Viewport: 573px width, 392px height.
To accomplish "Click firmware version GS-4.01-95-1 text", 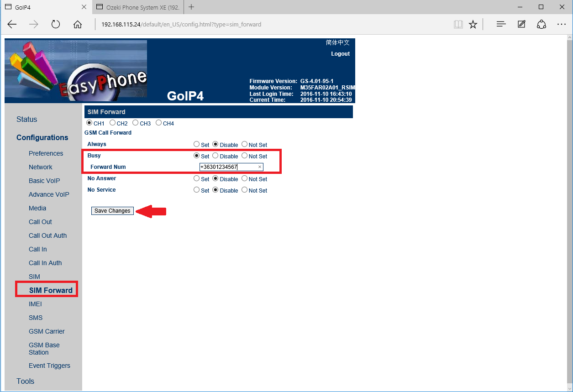I will pos(317,81).
